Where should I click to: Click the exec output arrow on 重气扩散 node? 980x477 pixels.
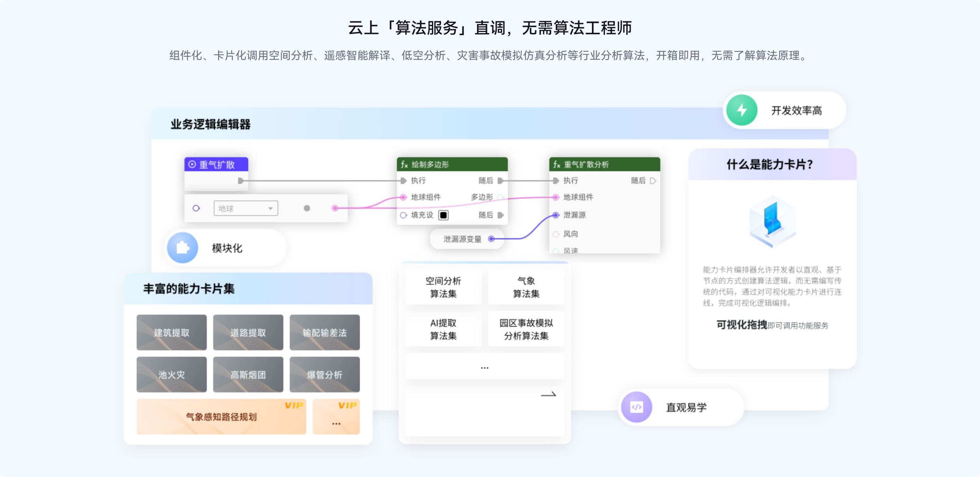(x=240, y=181)
